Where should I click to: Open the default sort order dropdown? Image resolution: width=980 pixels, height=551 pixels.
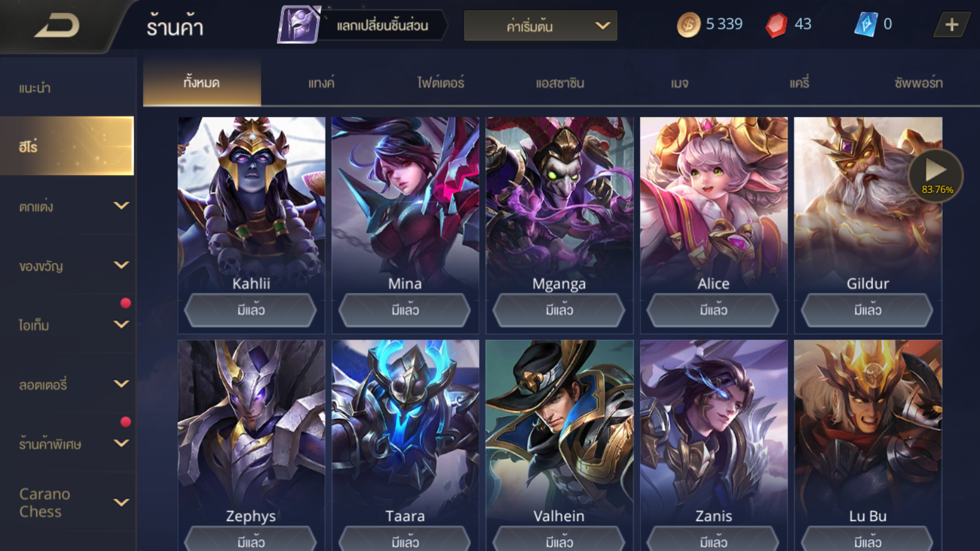pos(540,26)
